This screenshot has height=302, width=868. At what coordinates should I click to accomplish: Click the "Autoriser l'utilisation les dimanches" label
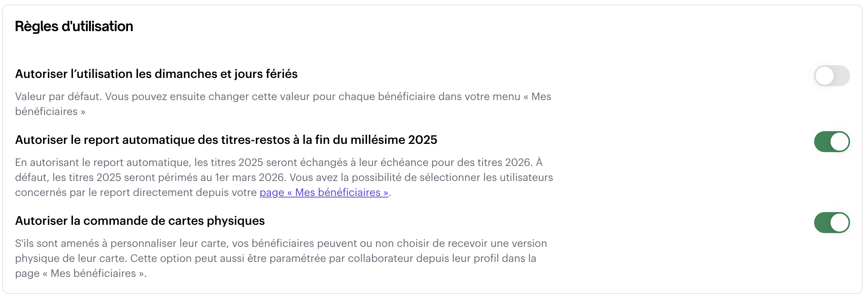(112, 74)
